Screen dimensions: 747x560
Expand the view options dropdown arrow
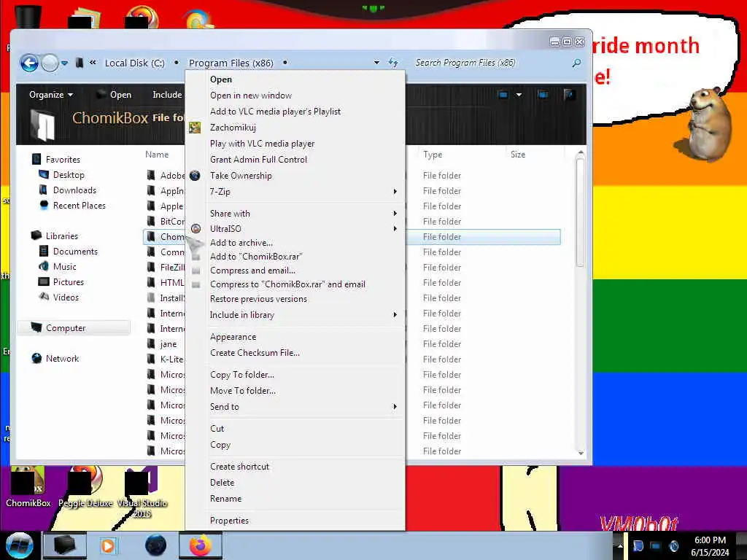(519, 95)
